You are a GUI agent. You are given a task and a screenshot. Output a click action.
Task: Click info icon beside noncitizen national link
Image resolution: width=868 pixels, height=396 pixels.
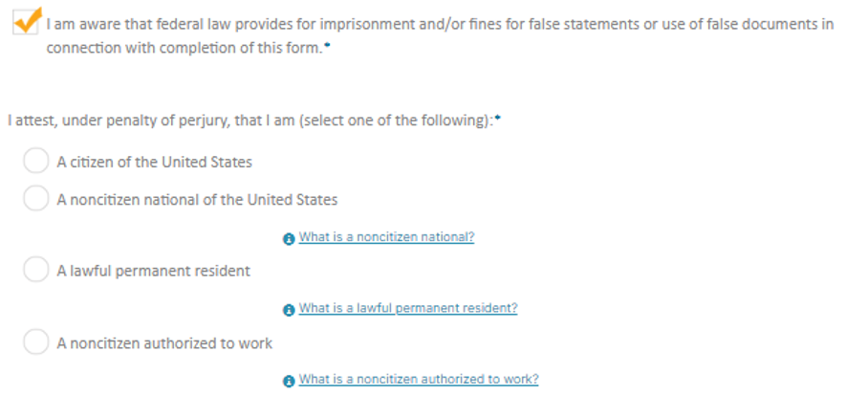290,238
